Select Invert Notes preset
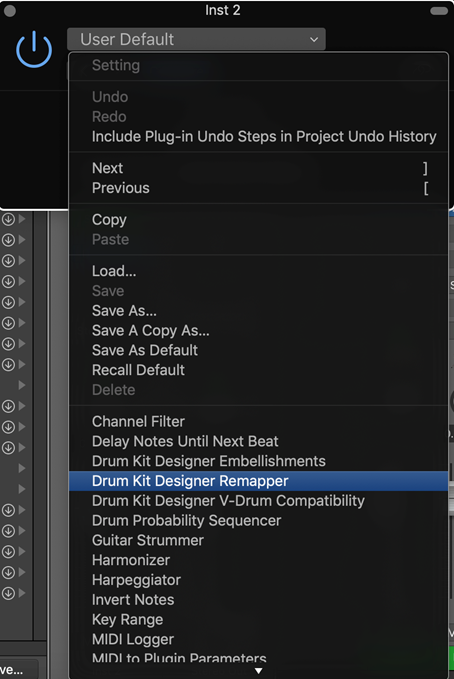 [x=259, y=600]
